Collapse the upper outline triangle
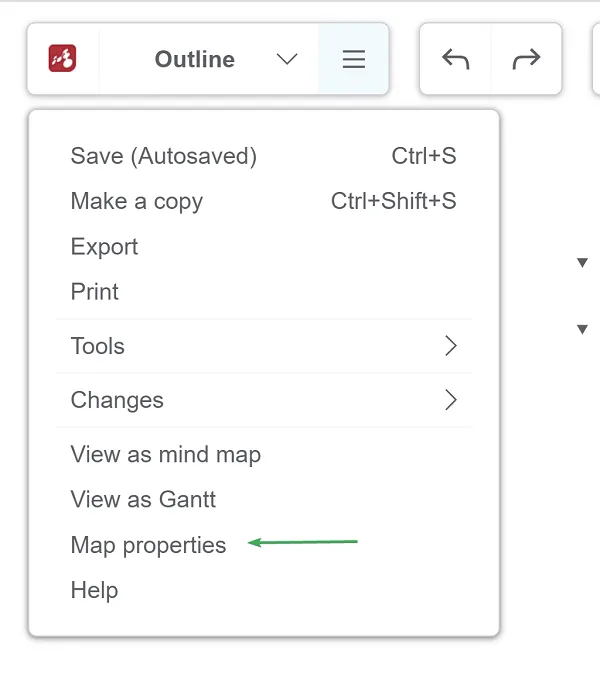This screenshot has width=600, height=687. 582,263
